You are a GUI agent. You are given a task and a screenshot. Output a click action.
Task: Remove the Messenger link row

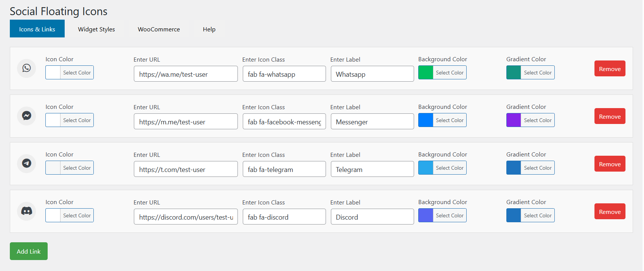[610, 116]
